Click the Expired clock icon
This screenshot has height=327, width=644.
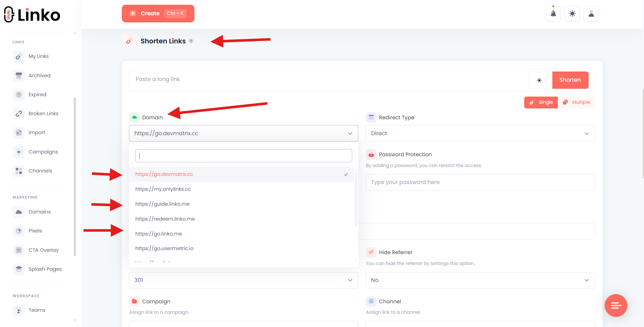[x=19, y=95]
